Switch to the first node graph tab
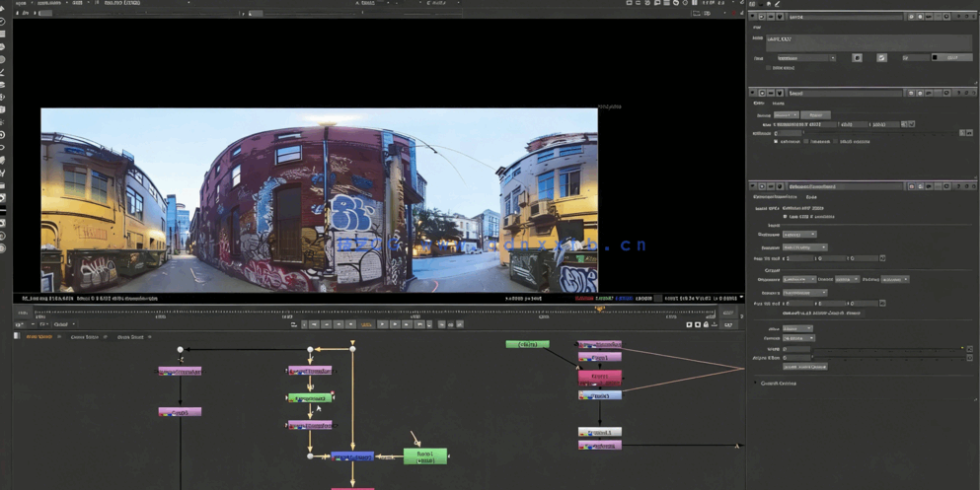The image size is (980, 490). [x=39, y=337]
